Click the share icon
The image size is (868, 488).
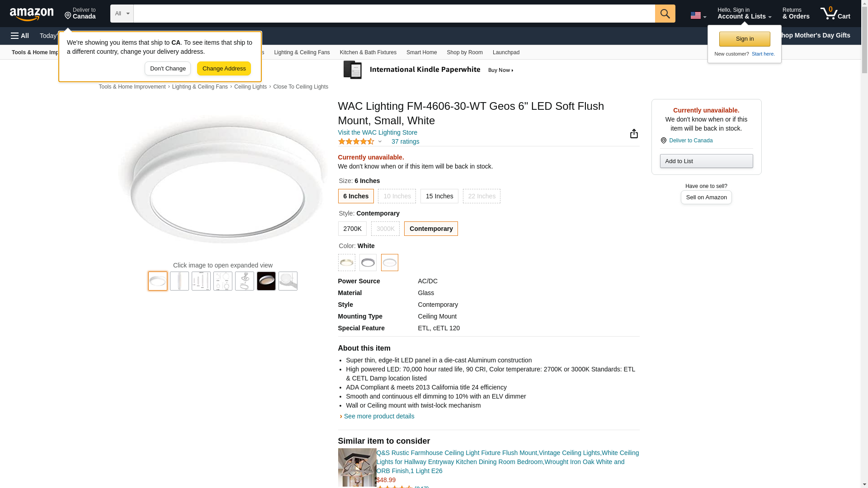(x=634, y=134)
